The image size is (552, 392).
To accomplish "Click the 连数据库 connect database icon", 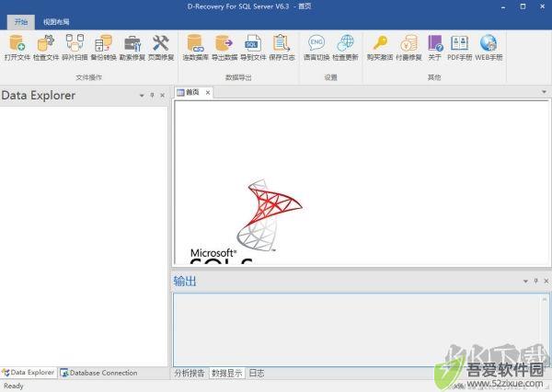I will [195, 48].
